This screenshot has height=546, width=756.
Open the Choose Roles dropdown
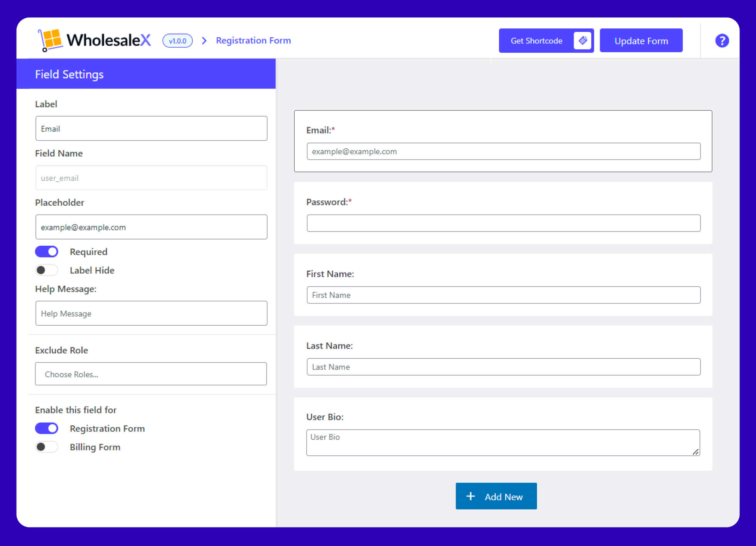click(x=151, y=374)
